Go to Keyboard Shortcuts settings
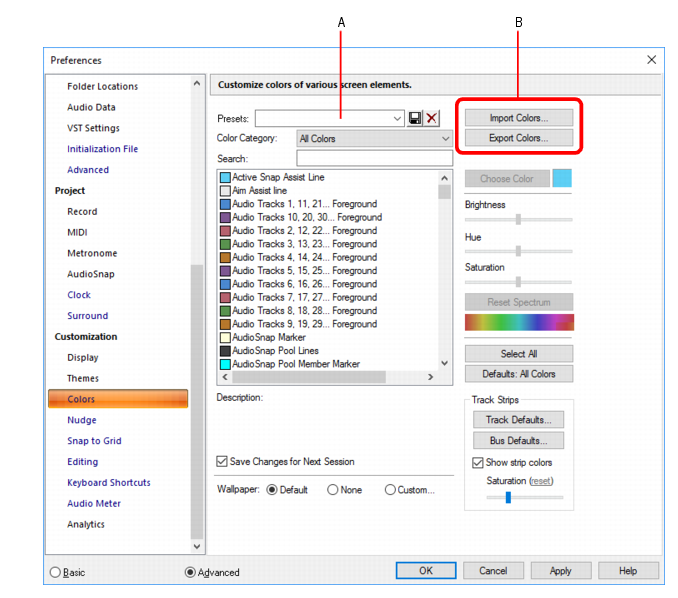 (109, 483)
